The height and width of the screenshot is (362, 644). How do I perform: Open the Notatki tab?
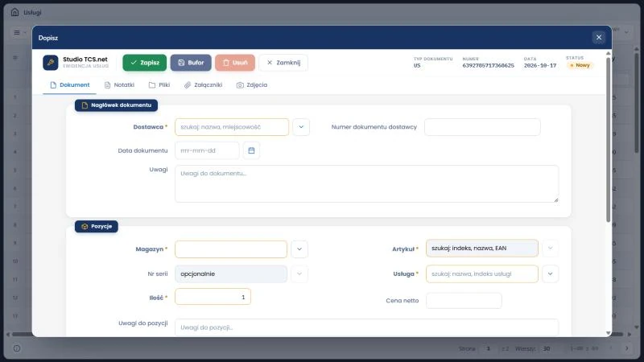pyautogui.click(x=119, y=85)
